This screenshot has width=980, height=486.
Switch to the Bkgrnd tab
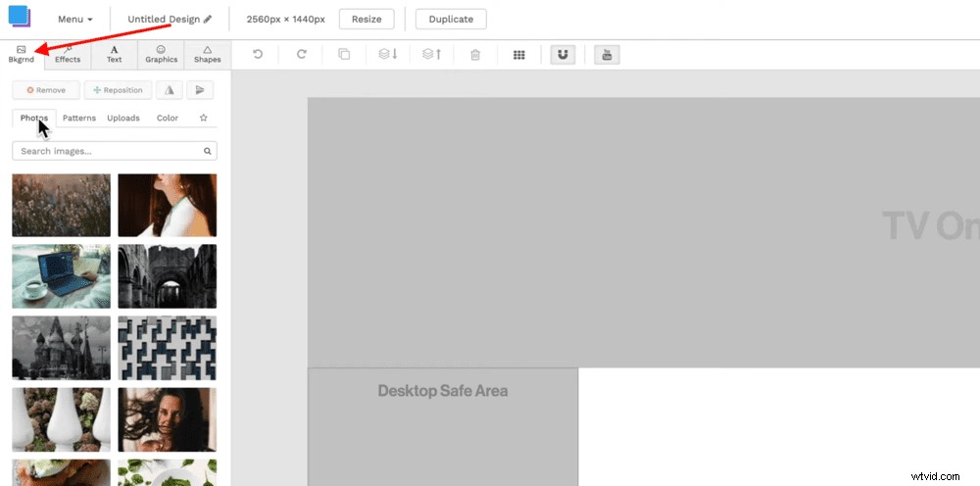[x=22, y=54]
